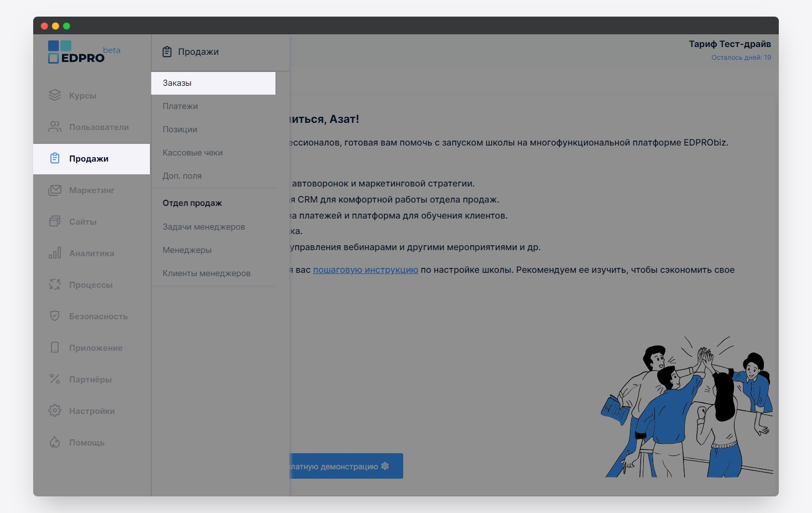The height and width of the screenshot is (513, 812).
Task: Open Клиенты менеджеров section
Action: (206, 273)
